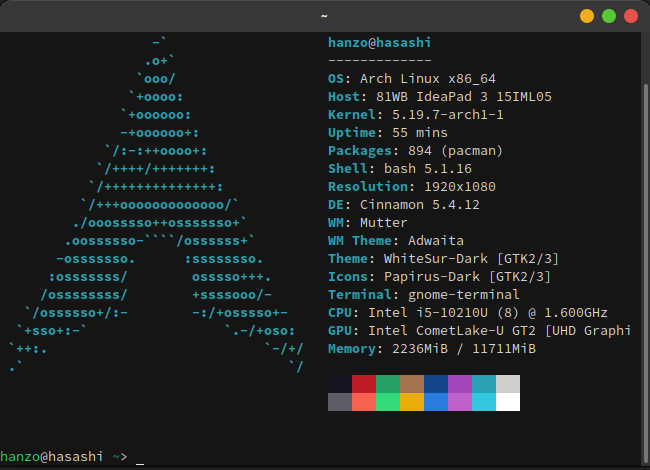Click the Uptime: 55 mins line
The width and height of the screenshot is (650, 470).
388,133
